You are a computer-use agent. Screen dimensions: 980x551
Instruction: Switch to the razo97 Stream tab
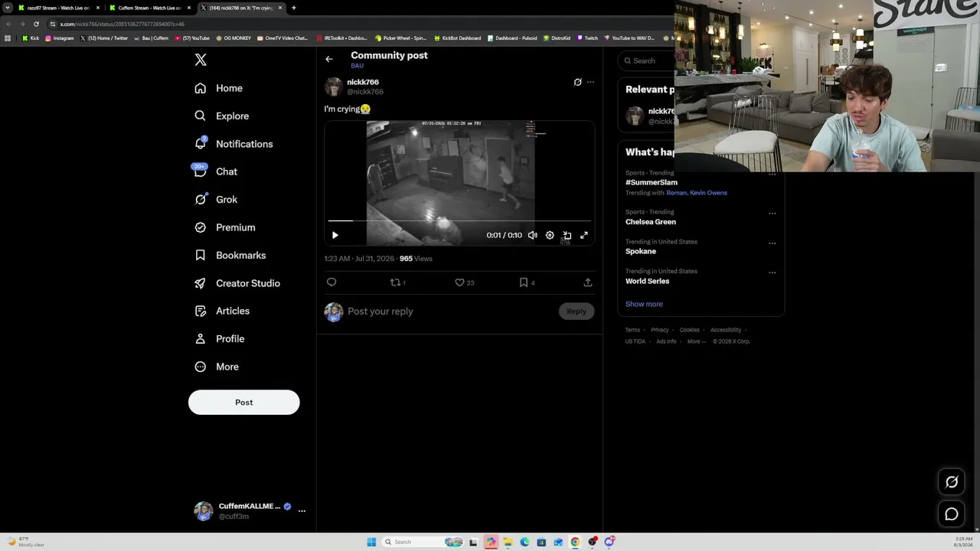(58, 8)
